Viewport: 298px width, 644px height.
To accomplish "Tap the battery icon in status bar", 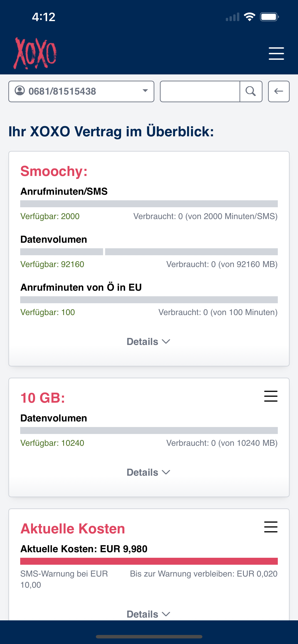I will [269, 17].
